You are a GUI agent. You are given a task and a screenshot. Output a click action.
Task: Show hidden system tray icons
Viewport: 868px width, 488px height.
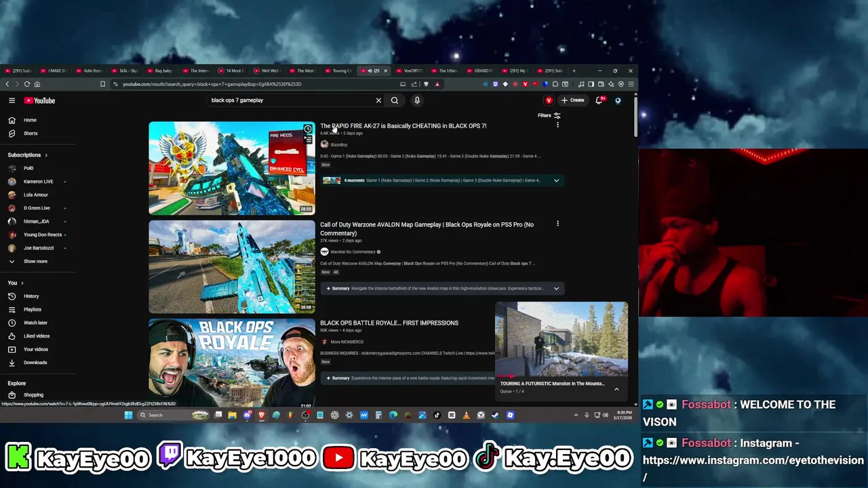click(576, 415)
